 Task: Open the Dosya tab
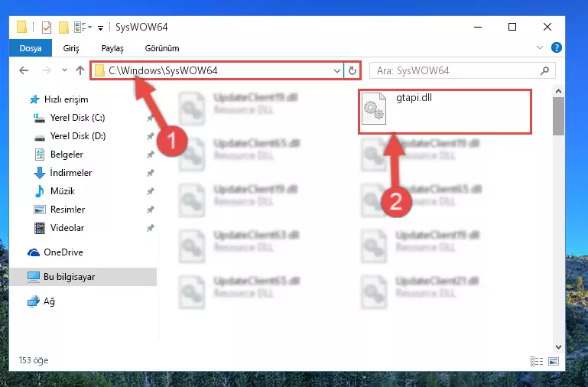[31, 48]
